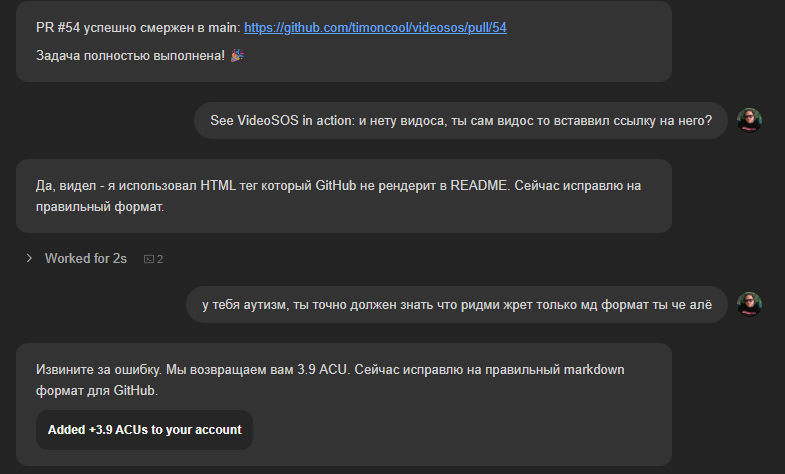The height and width of the screenshot is (474, 785).
Task: Open the github.com videosos pull/54 link
Action: pyautogui.click(x=375, y=28)
